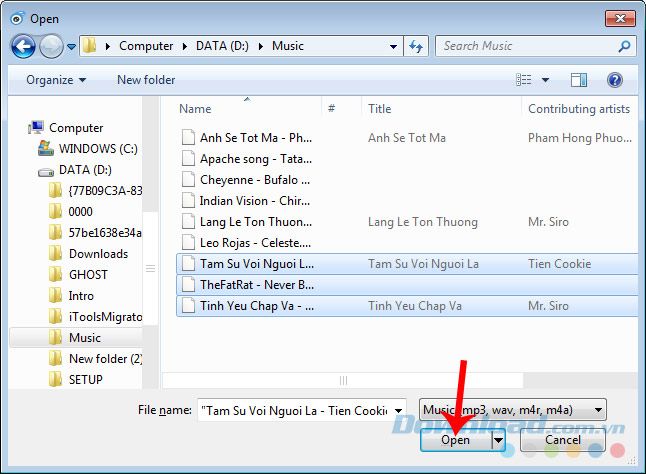Click the search magnifier icon
The height and width of the screenshot is (474, 646).
[624, 46]
